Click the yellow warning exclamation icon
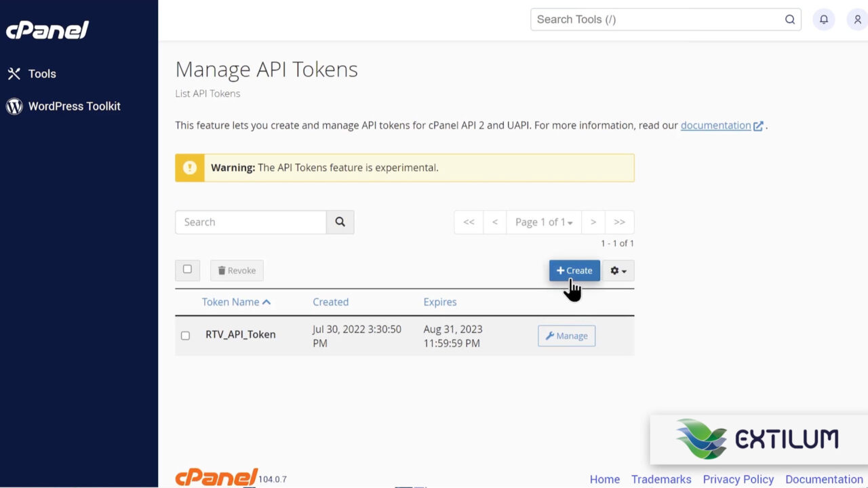 click(x=189, y=167)
